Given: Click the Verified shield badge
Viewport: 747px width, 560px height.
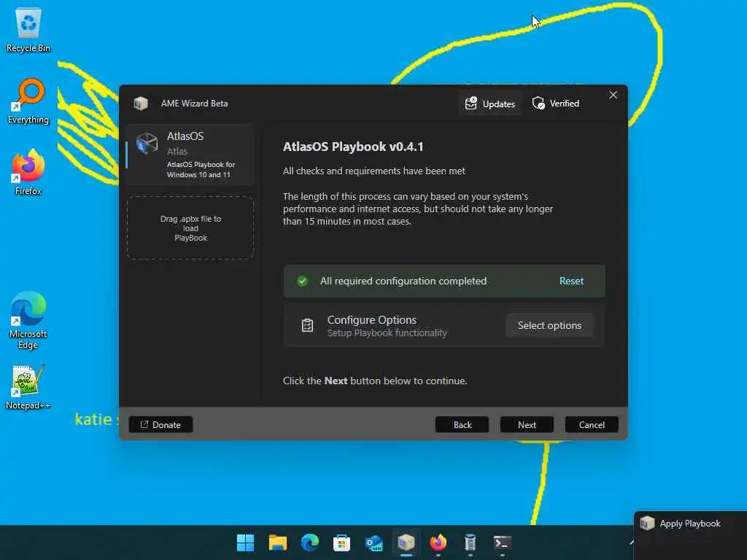Looking at the screenshot, I should coord(555,104).
